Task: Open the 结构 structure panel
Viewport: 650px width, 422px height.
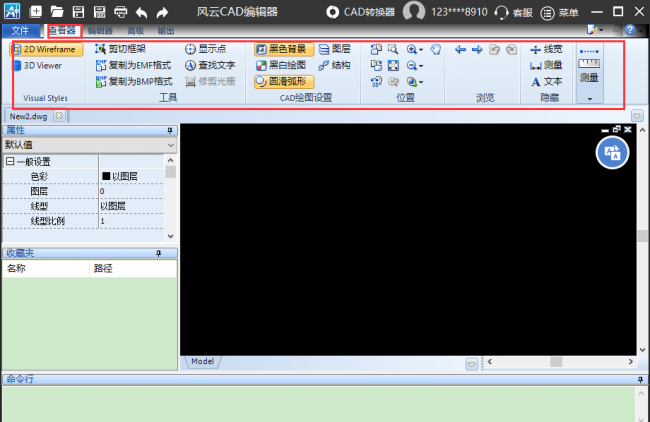Action: tap(335, 65)
